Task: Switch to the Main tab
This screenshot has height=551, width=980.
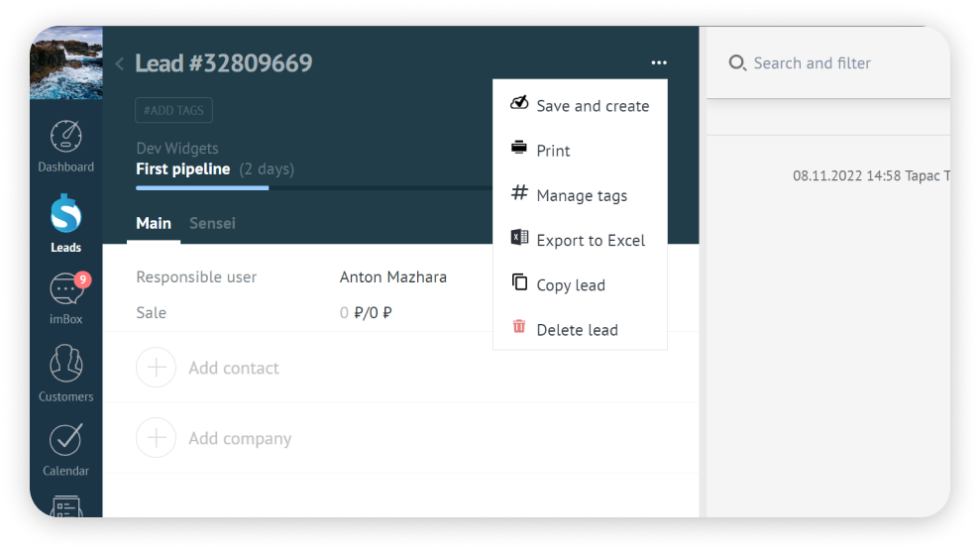Action: click(154, 223)
